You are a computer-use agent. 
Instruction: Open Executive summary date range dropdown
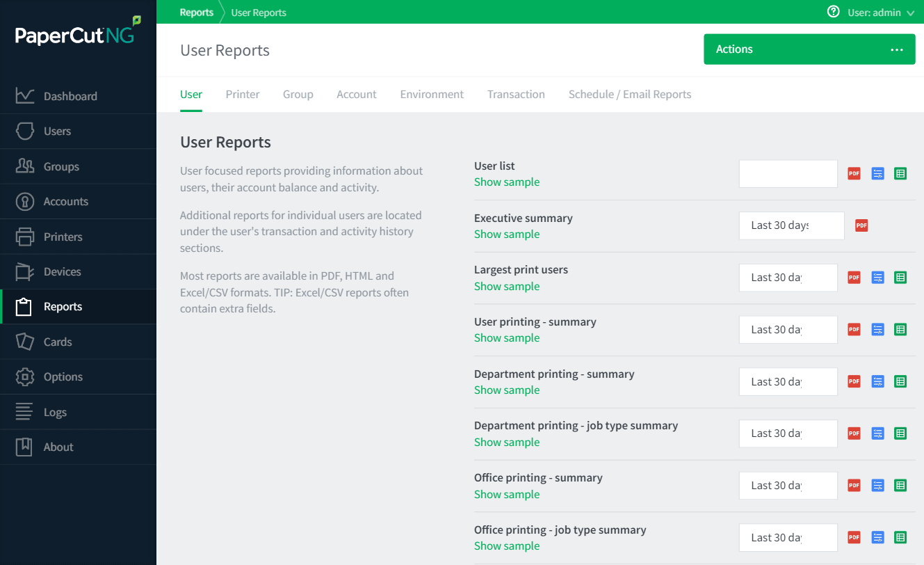click(x=792, y=225)
